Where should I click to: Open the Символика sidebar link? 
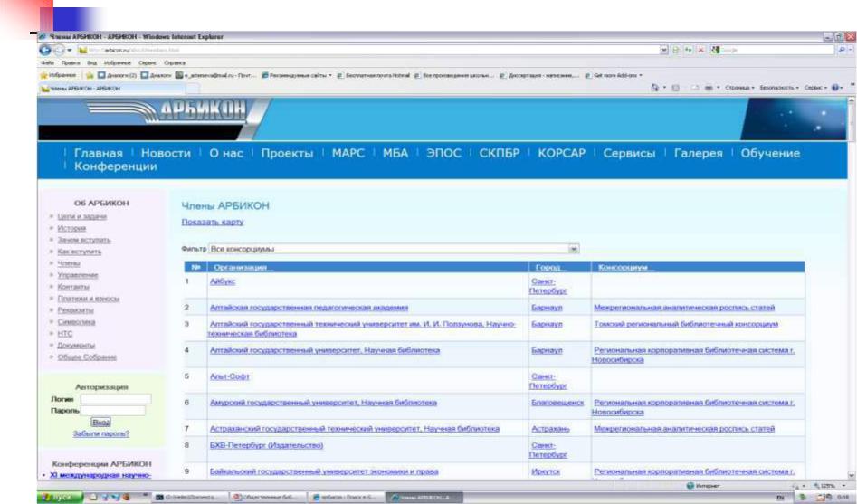tap(77, 322)
